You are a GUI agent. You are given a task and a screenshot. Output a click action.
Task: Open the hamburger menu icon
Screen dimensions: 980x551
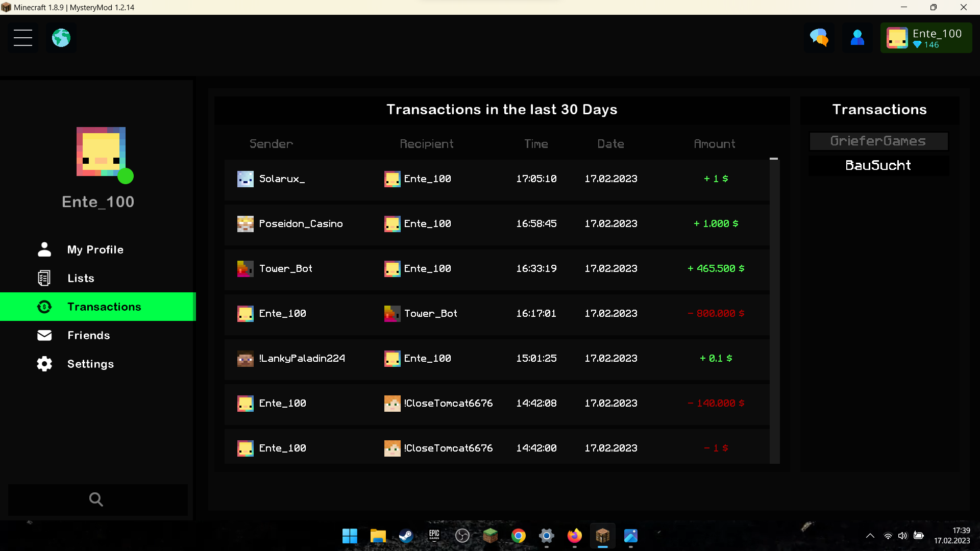pos(23,38)
